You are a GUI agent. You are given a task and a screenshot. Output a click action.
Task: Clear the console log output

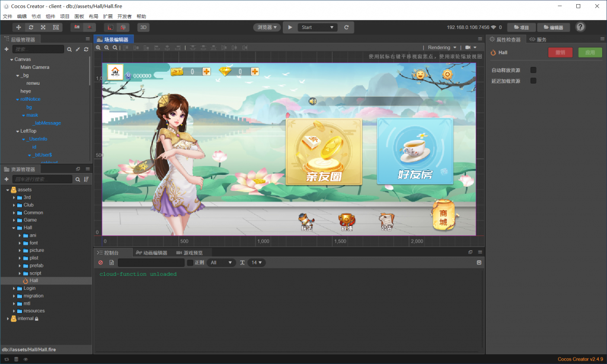tap(101, 263)
